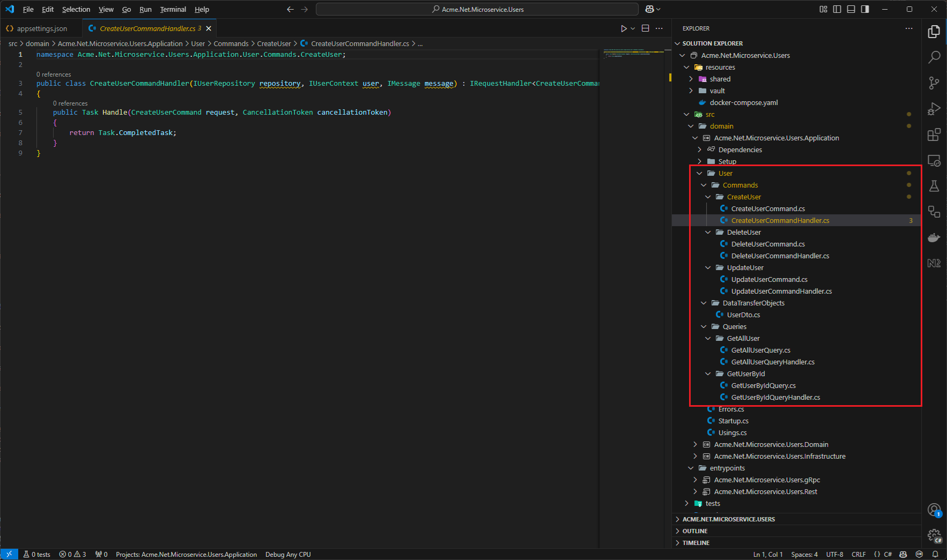Expand the vault folder
The height and width of the screenshot is (560, 947).
691,91
